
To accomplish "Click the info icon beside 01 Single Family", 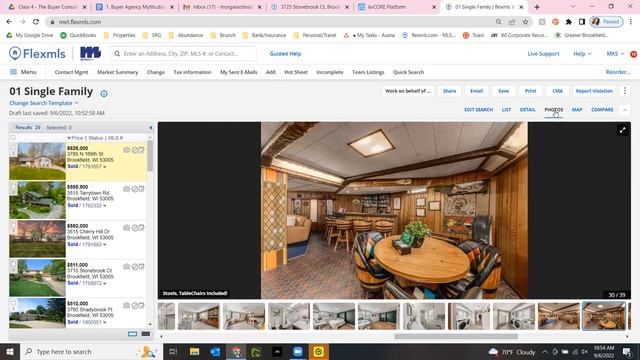I will click(104, 93).
